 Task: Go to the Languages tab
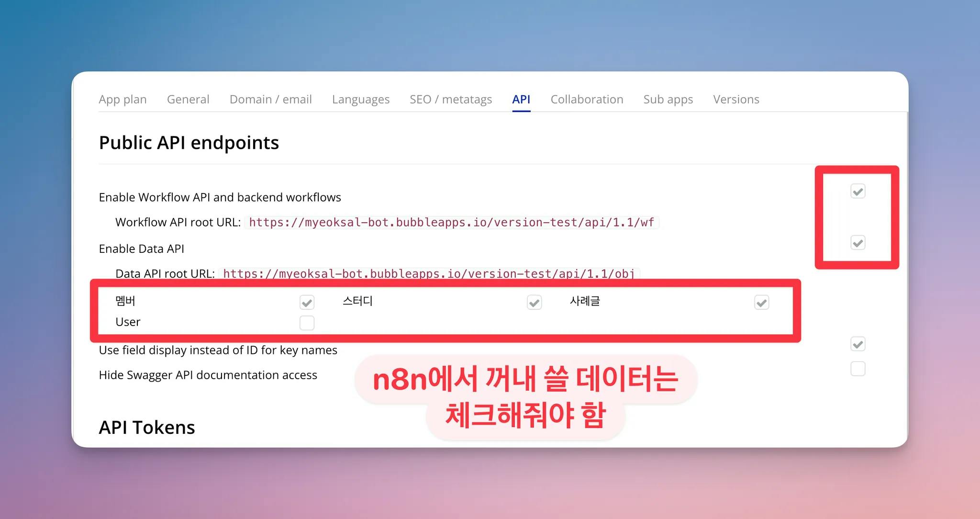(x=361, y=99)
